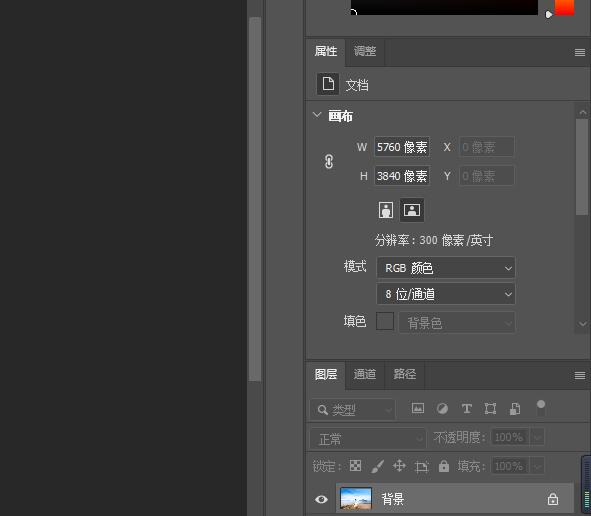Open the 属性 panel menu button
This screenshot has height=516, width=591.
(580, 52)
